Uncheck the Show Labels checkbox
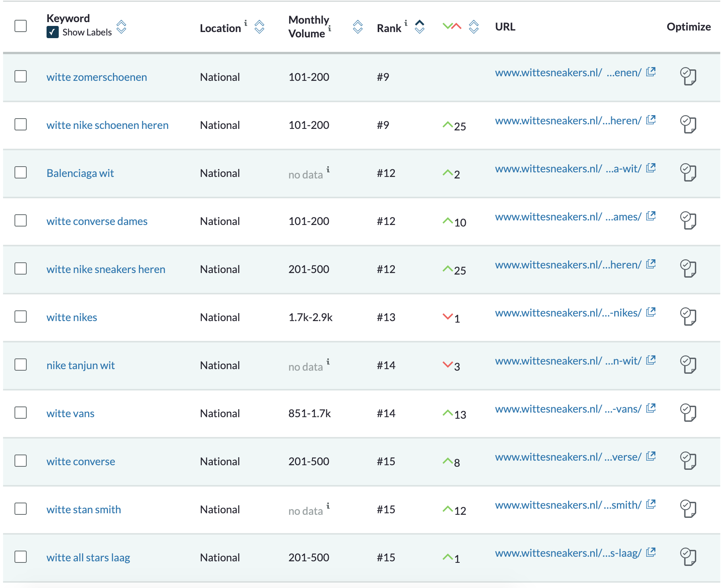 pos(53,32)
